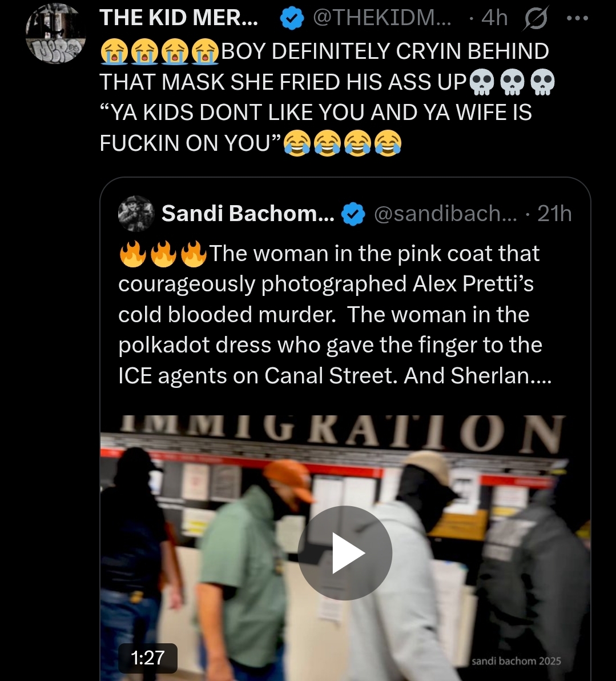This screenshot has height=681, width=616.
Task: Expand the truncated quoted text ending 'And Sherlan....'
Action: [500, 375]
